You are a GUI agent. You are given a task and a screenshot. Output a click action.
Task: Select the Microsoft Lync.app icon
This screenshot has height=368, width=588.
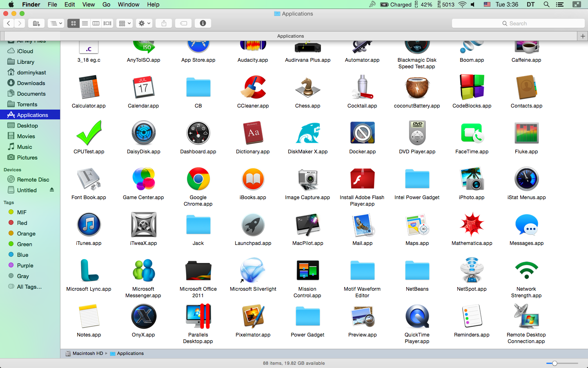(89, 270)
